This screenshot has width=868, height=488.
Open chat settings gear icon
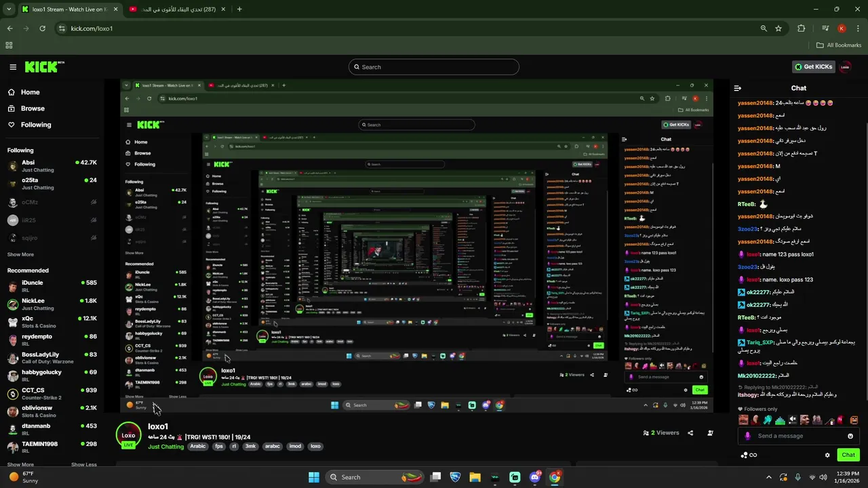click(x=827, y=455)
